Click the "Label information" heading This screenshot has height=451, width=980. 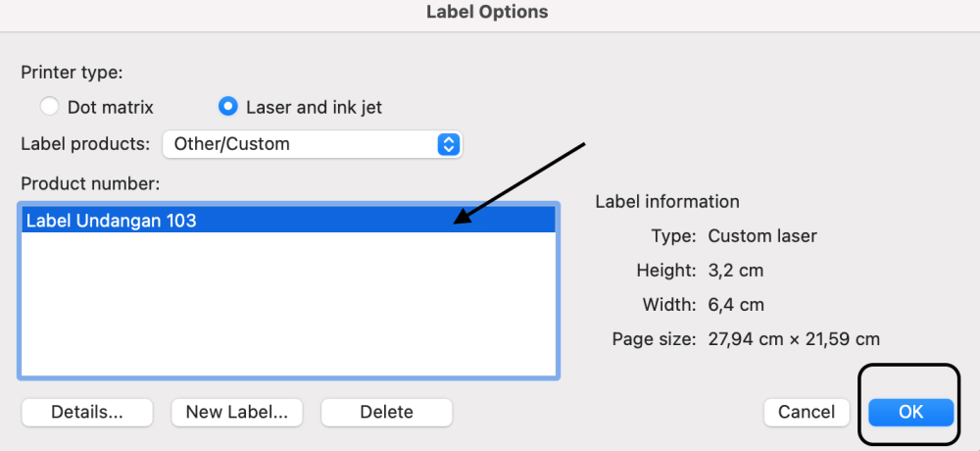667,201
